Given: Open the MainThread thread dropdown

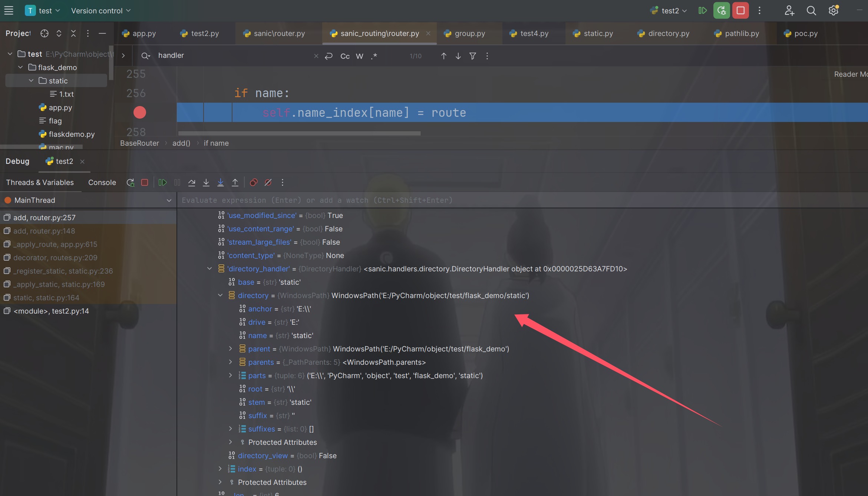Looking at the screenshot, I should pyautogui.click(x=169, y=201).
